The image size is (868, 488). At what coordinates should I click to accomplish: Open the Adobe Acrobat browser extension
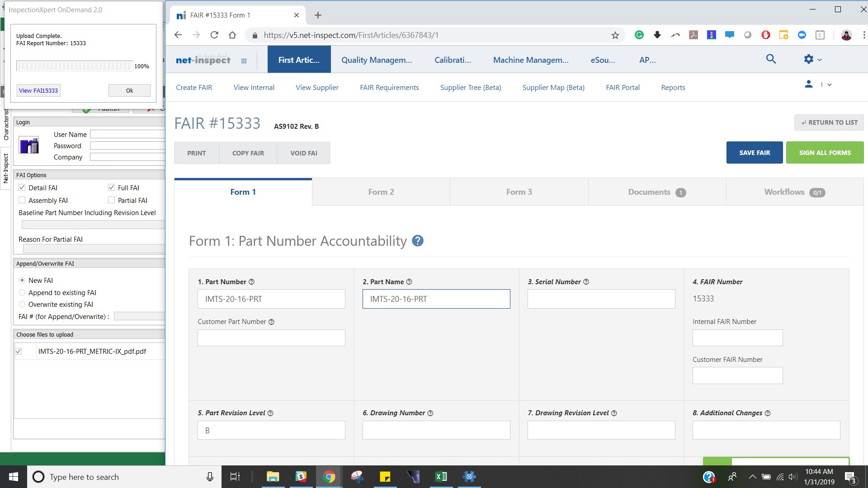point(693,35)
